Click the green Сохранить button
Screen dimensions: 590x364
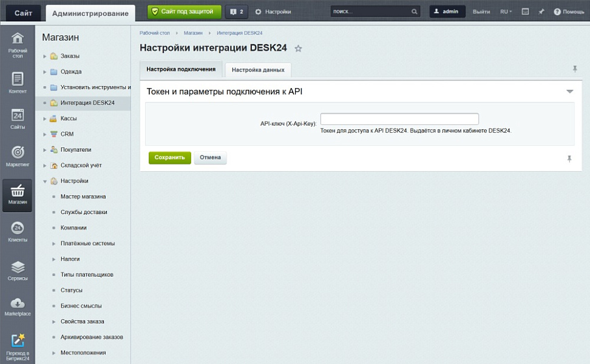click(169, 158)
